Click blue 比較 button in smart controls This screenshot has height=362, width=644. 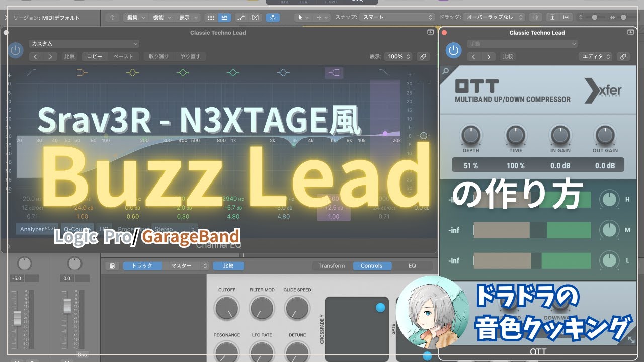(x=228, y=266)
